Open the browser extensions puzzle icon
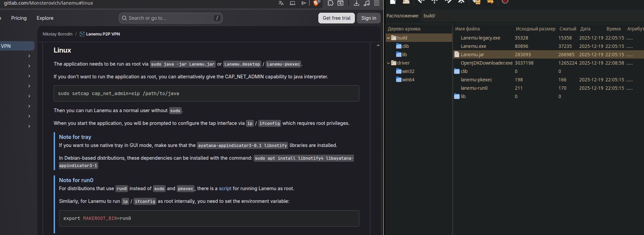 (330, 3)
